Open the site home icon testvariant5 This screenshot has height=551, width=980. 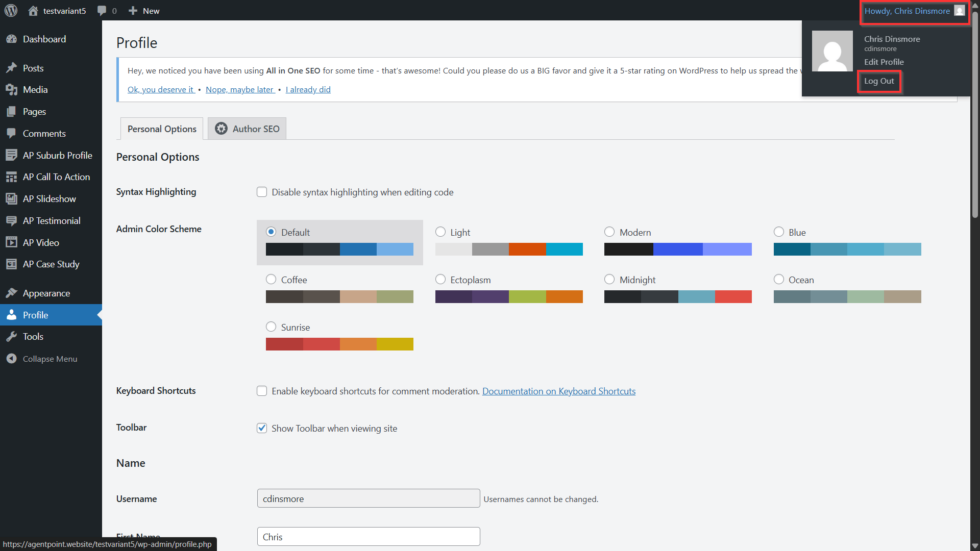[33, 11]
